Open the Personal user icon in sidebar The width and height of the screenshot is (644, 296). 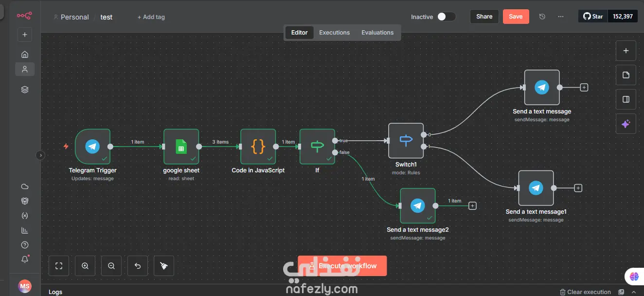point(25,69)
